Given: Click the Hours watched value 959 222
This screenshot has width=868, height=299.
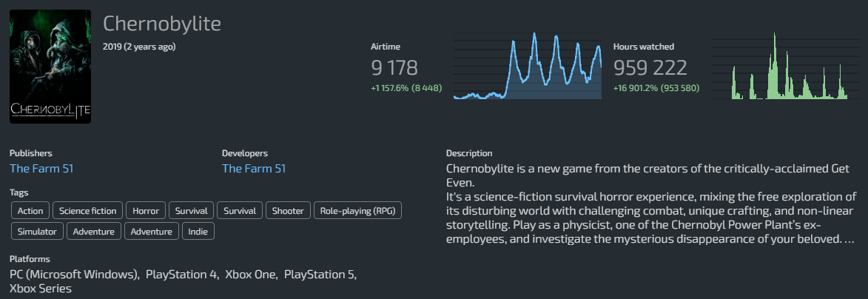Looking at the screenshot, I should [650, 69].
